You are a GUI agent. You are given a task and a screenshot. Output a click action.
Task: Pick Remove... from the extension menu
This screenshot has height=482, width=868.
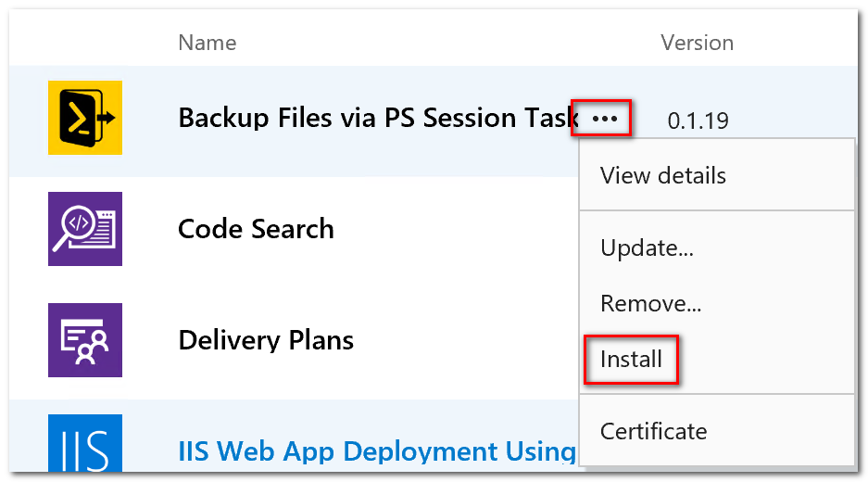click(650, 303)
